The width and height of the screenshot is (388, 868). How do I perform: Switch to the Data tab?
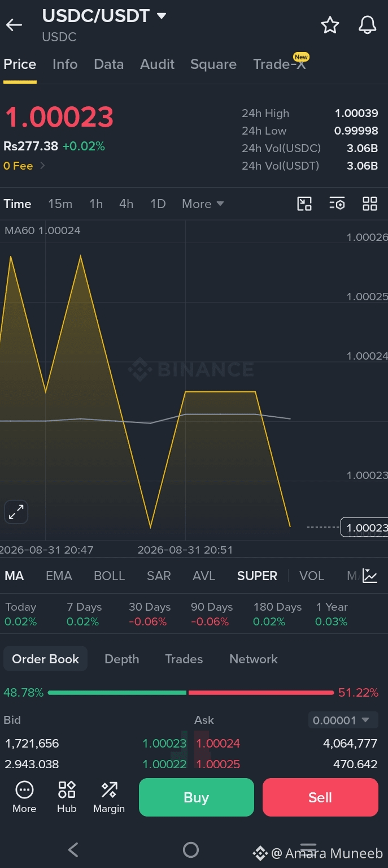click(x=109, y=64)
